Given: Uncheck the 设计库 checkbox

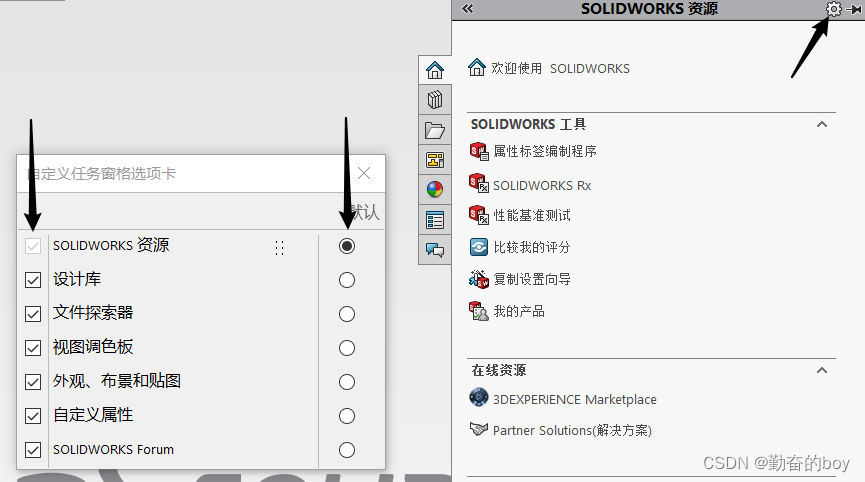Looking at the screenshot, I should click(x=33, y=280).
